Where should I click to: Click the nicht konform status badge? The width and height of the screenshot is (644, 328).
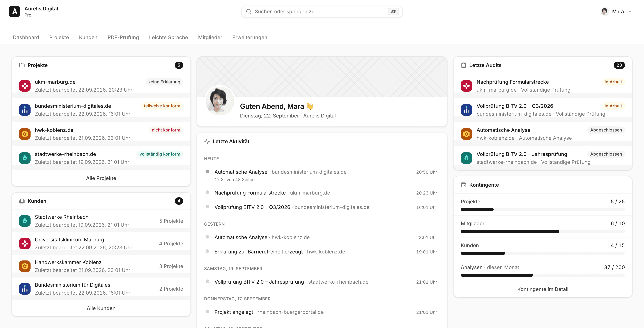tap(166, 130)
